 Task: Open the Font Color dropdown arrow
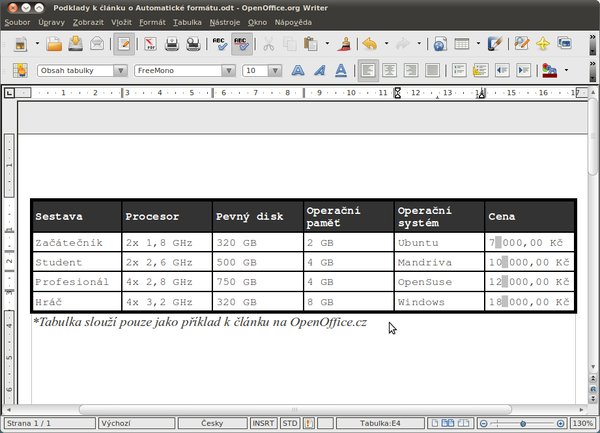pos(566,70)
